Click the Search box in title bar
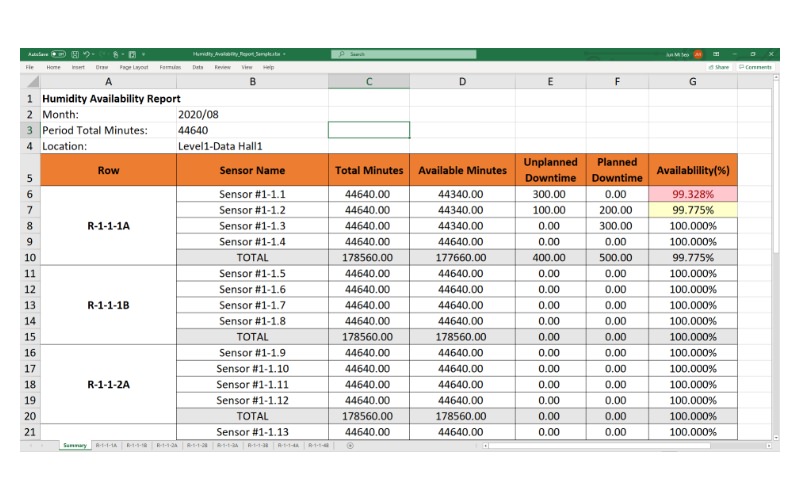This screenshot has height=500, width=800. pyautogui.click(x=400, y=54)
